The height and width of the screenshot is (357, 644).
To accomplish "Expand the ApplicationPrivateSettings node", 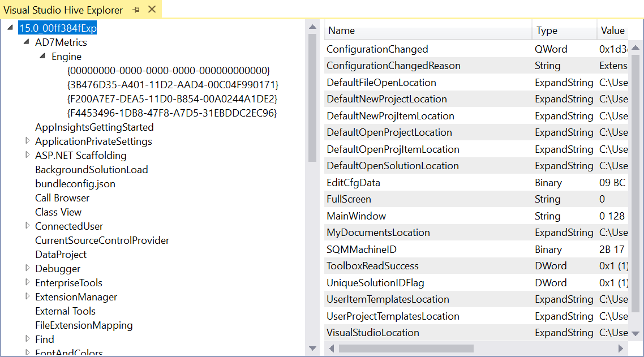I will click(x=27, y=141).
